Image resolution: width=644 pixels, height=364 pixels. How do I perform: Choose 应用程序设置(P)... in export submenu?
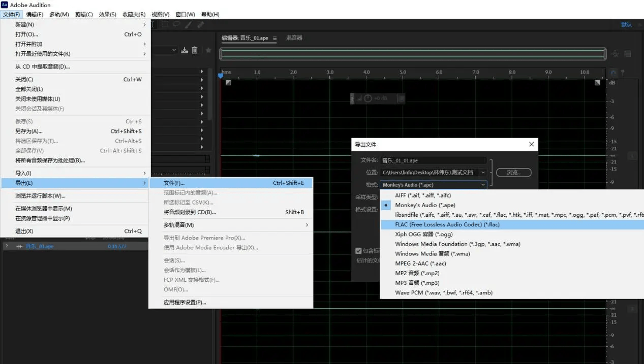[x=230, y=303]
